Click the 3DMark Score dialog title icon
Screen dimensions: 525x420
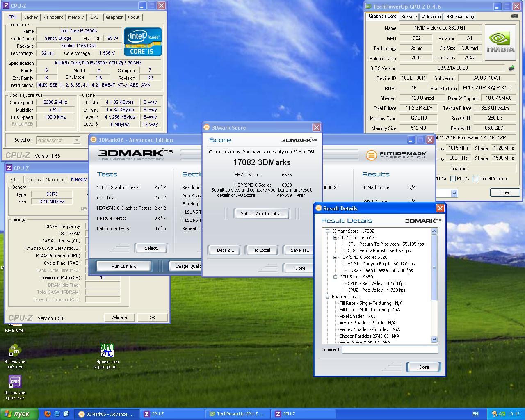point(207,127)
